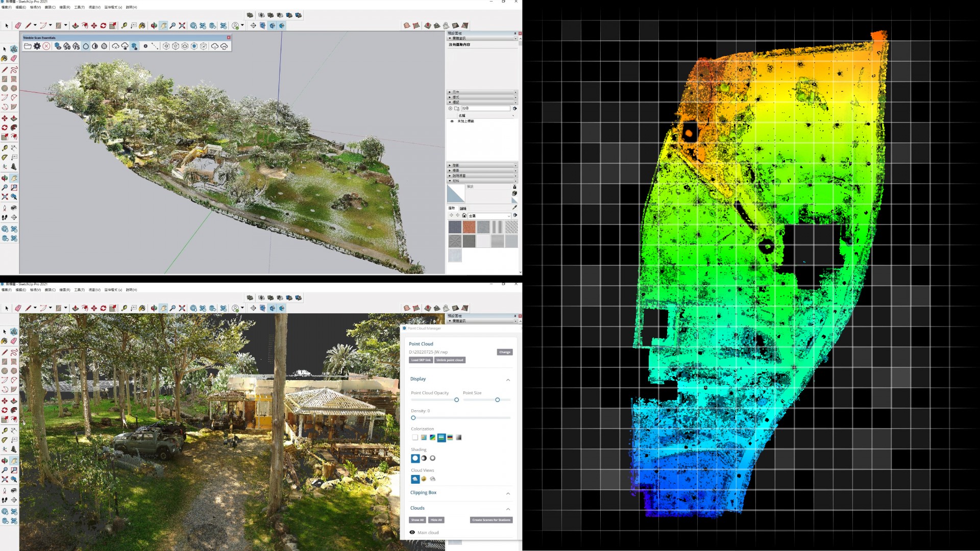Select the Scale tool in bottom window toolbar
980x551 pixels.
[x=113, y=308]
